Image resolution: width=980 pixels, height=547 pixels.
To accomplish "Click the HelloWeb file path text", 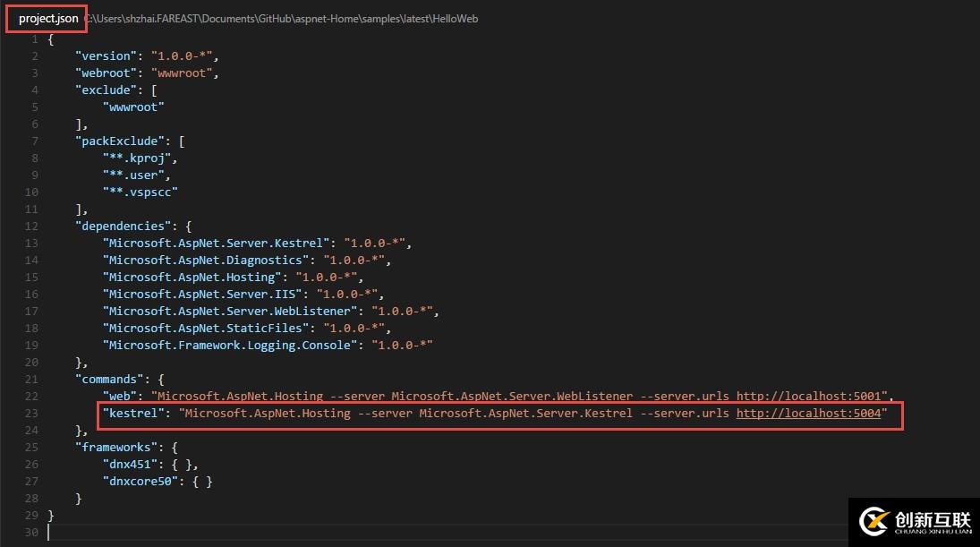I will [x=281, y=19].
